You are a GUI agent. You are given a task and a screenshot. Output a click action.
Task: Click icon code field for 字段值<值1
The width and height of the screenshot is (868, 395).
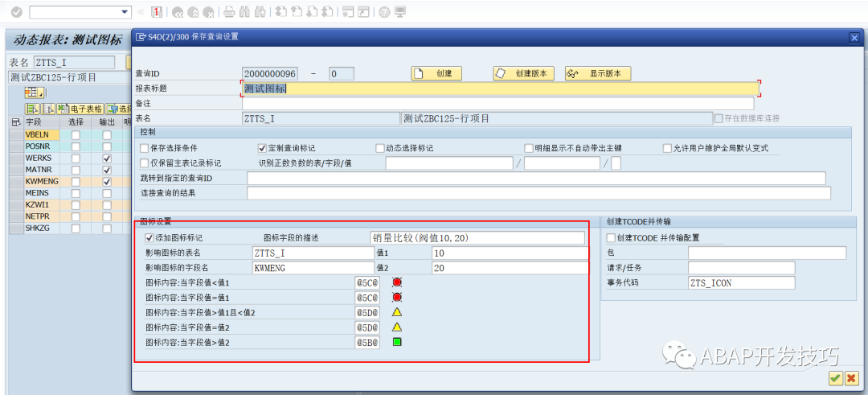tap(367, 282)
